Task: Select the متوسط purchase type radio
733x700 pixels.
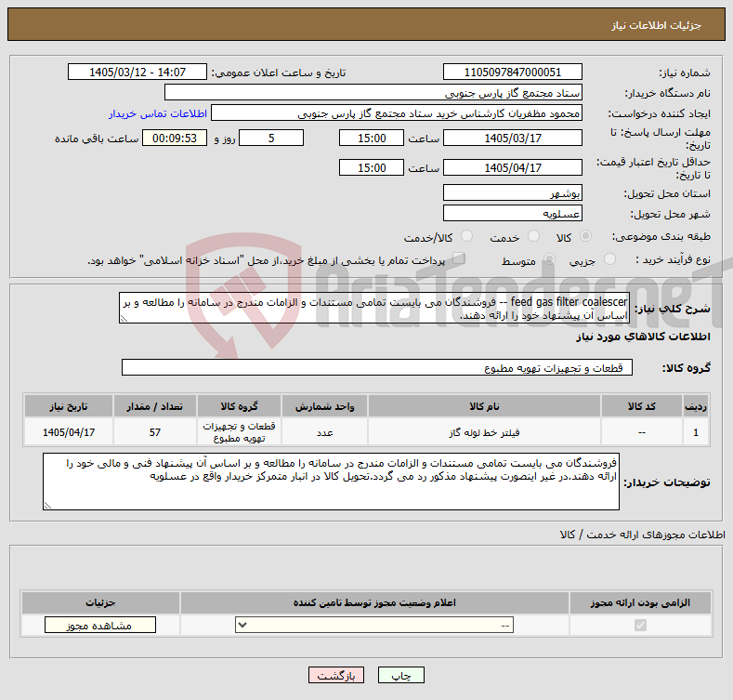Action: tap(549, 258)
